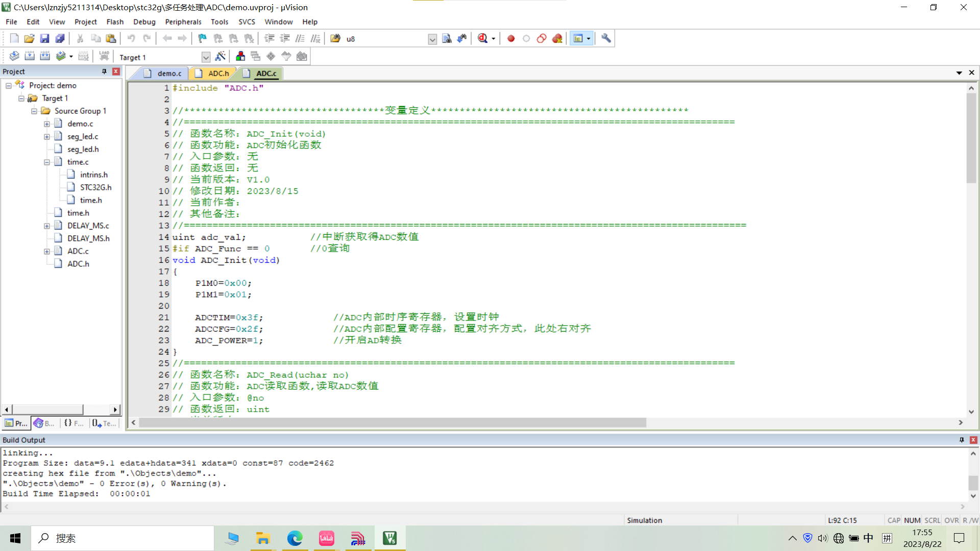Click the Batch Build icon
The width and height of the screenshot is (980, 551).
click(61, 56)
